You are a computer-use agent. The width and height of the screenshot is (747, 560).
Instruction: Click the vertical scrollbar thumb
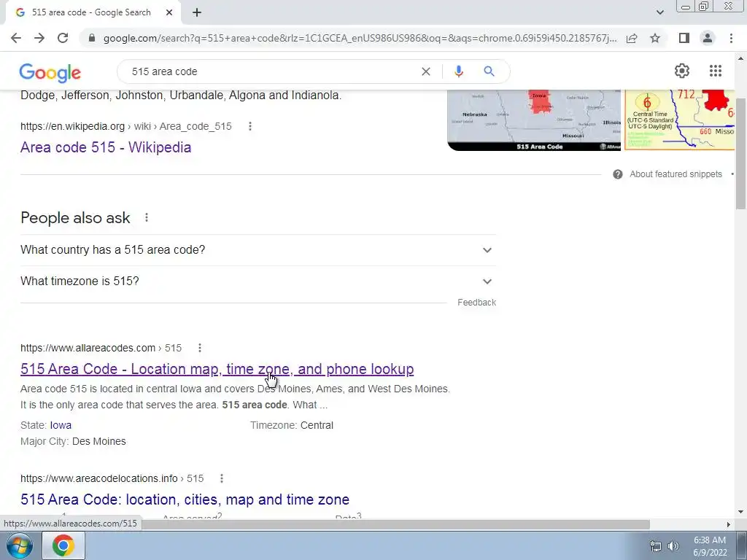click(740, 153)
